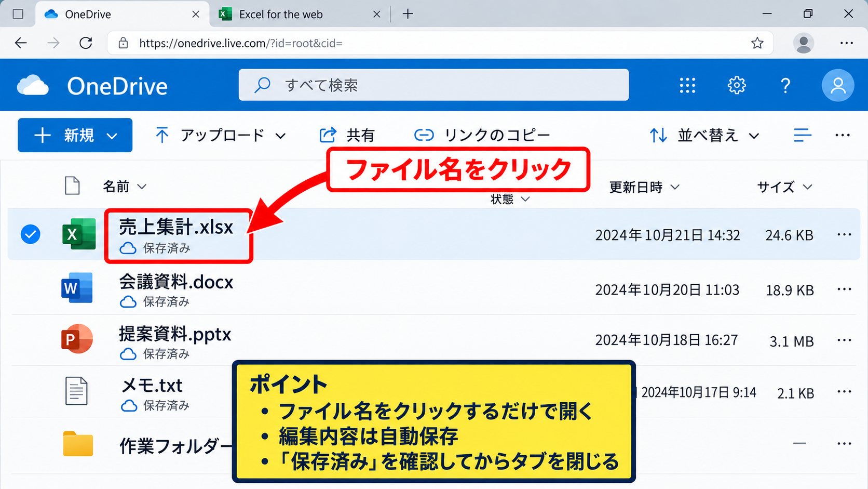Reload the page with refresh button

(86, 43)
